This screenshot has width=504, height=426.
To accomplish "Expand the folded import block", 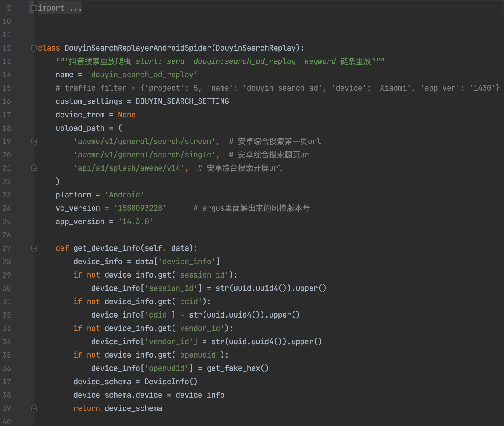I will (34, 8).
